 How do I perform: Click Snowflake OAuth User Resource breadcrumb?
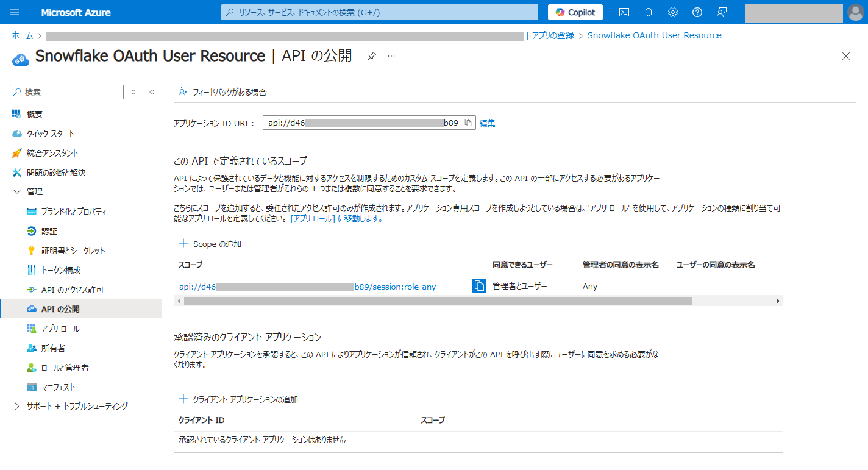coord(655,35)
